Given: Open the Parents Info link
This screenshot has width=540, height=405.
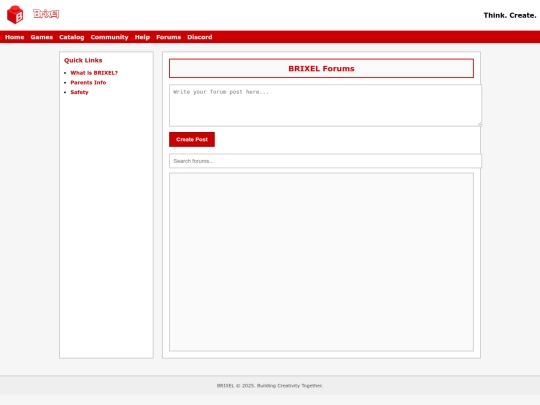Looking at the screenshot, I should (x=88, y=83).
